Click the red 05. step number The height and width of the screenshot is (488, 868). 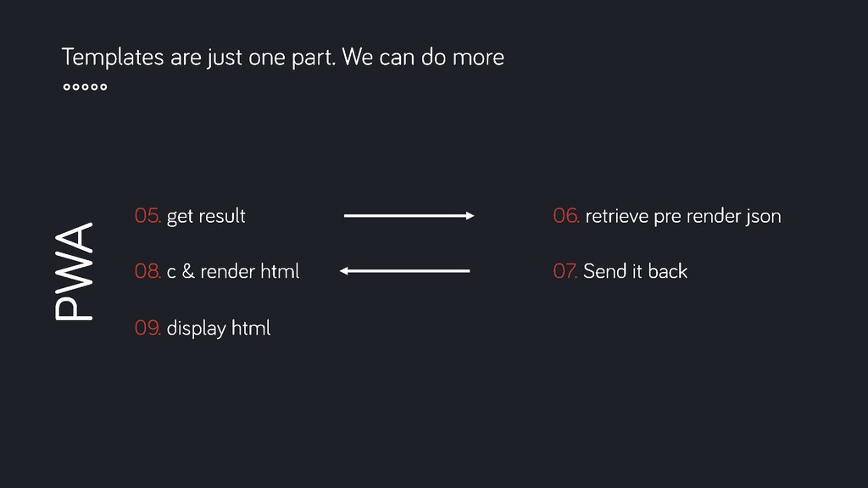147,216
